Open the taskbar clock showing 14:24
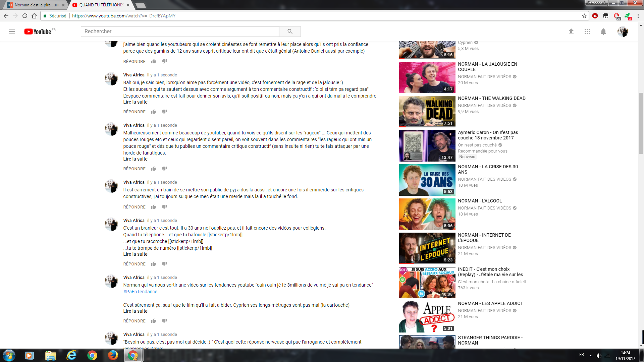The height and width of the screenshot is (362, 644). point(625,356)
